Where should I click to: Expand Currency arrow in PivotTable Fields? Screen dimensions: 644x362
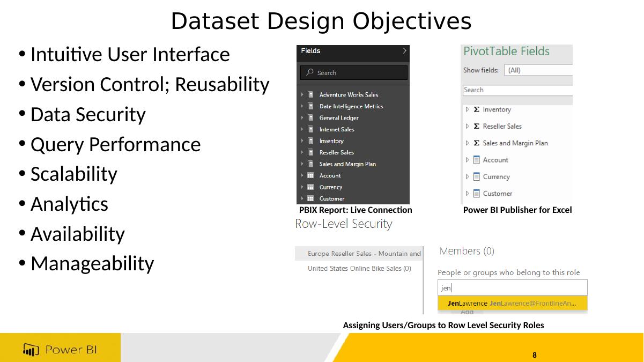[x=468, y=176]
